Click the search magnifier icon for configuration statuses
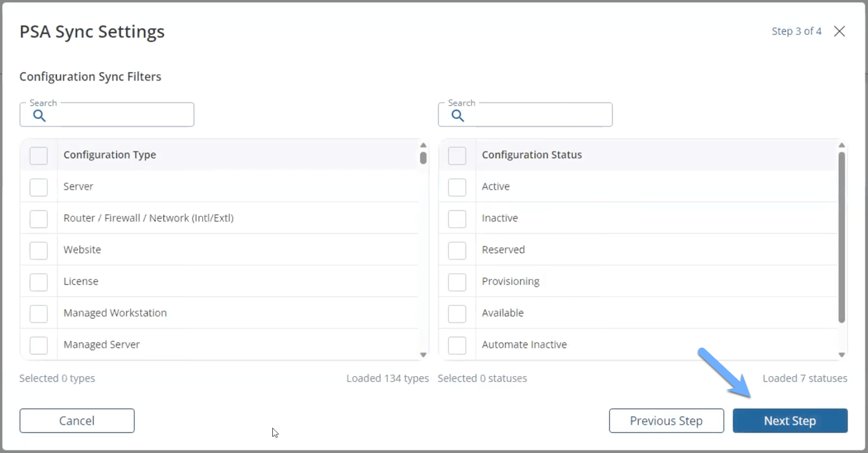 457,116
